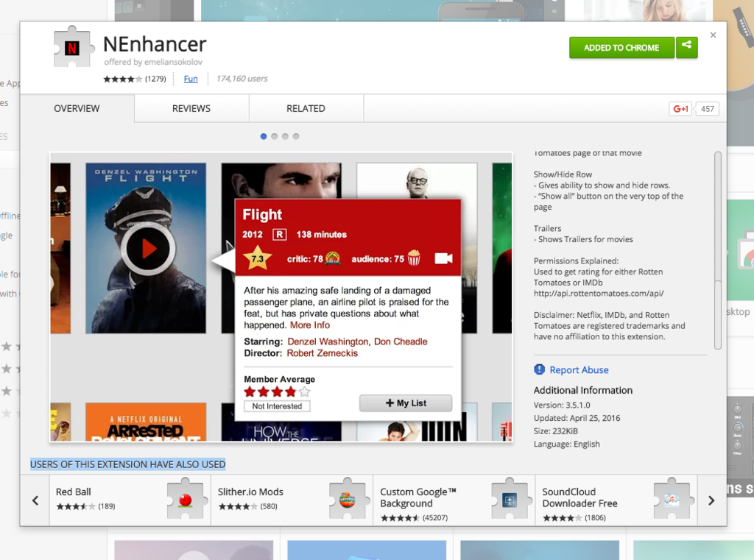Screen dimensions: 754x560
Task: Click the description panel scrollbar
Action: coord(717,250)
